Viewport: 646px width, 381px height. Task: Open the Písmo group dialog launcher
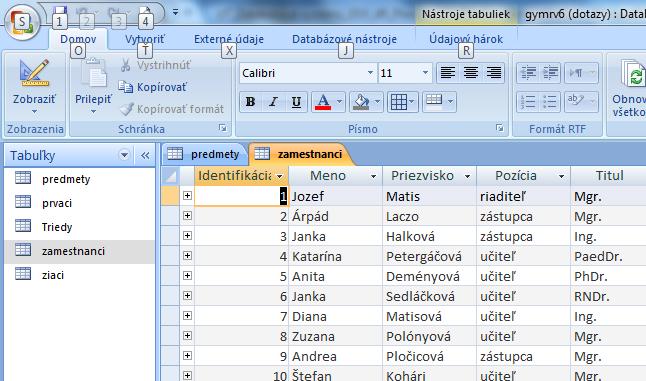(x=500, y=128)
